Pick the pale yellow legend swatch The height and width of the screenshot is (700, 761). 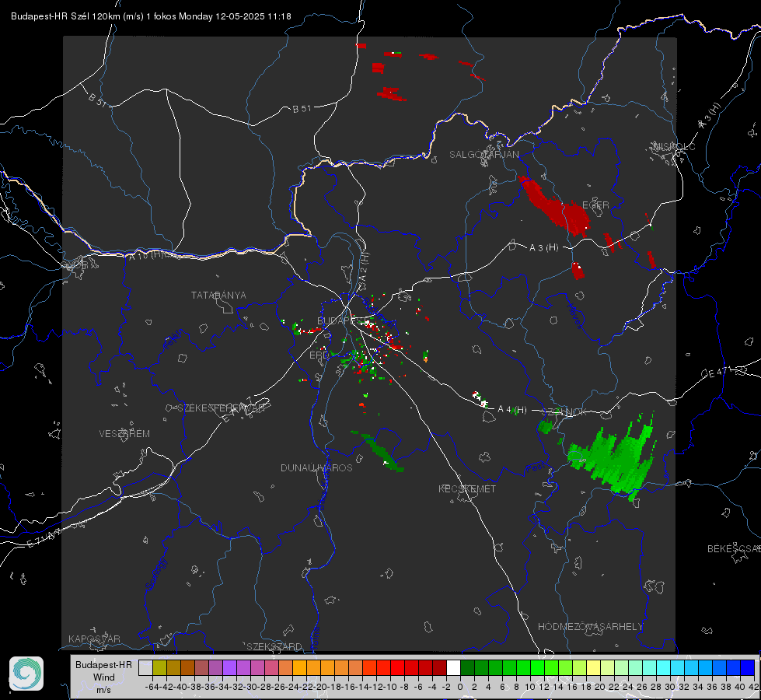(x=594, y=667)
